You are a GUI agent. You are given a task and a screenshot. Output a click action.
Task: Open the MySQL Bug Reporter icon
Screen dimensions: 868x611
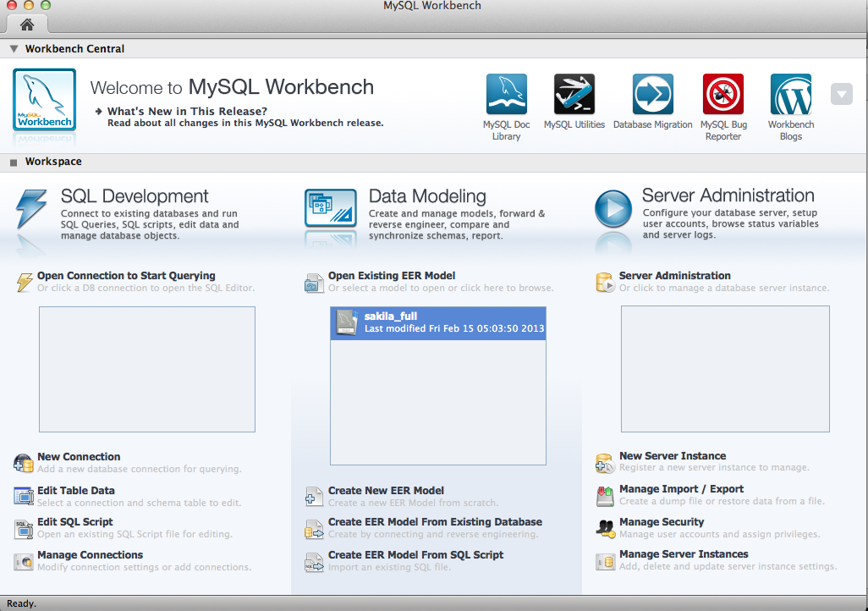[x=723, y=94]
